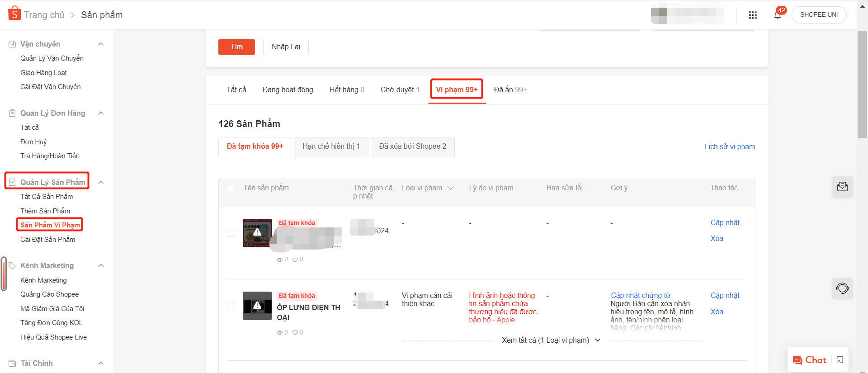The image size is (868, 373).
Task: Click the page vertical scrollbar thumb
Action: click(862, 84)
